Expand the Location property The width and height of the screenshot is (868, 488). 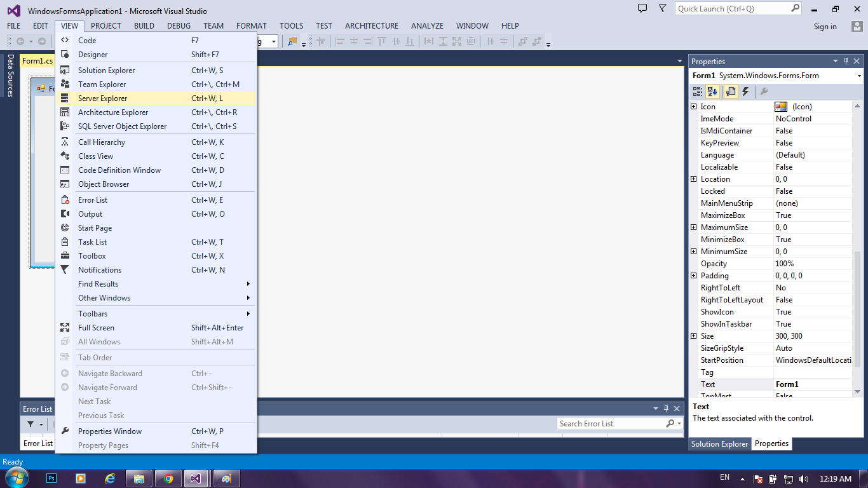(694, 179)
